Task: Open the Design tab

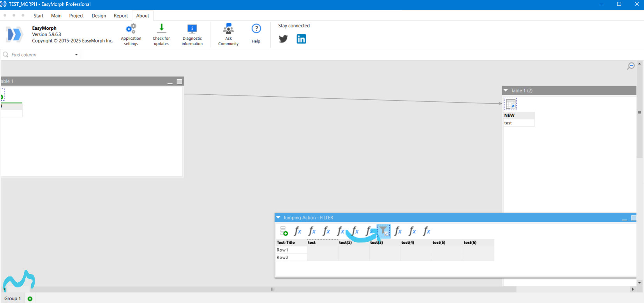Action: click(99, 16)
